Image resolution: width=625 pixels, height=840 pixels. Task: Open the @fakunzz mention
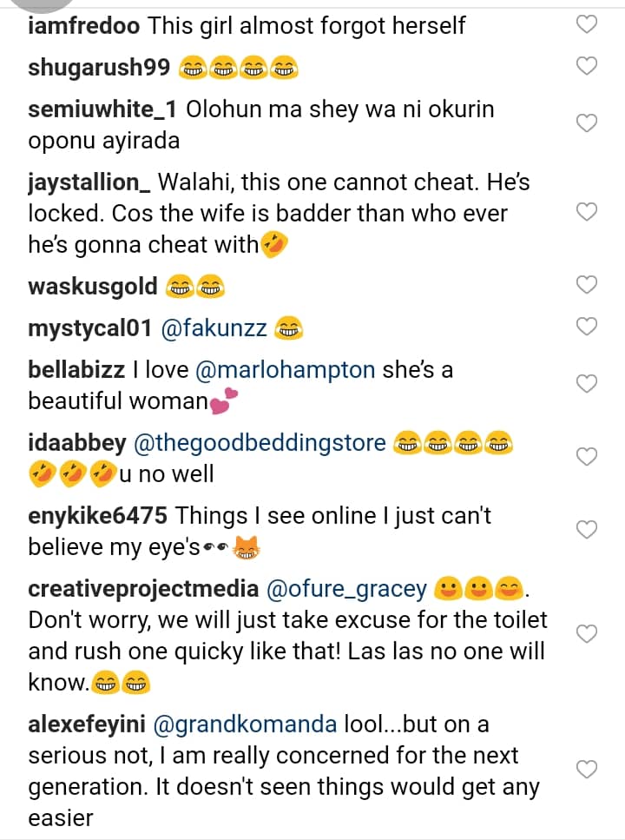pos(215,327)
